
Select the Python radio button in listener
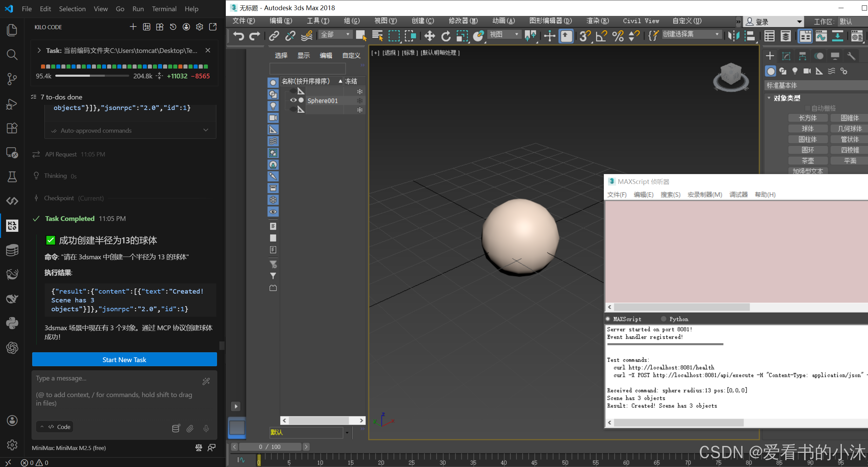point(664,319)
